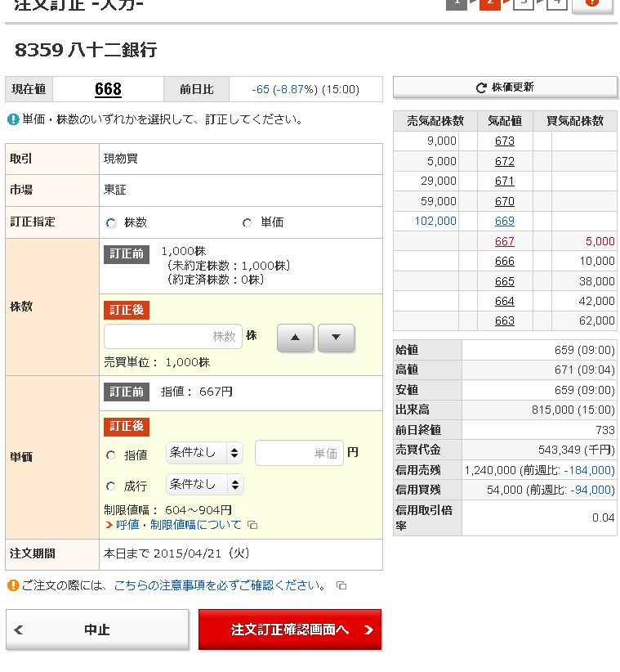Click the 訂正前 指値 667円 text

197,392
